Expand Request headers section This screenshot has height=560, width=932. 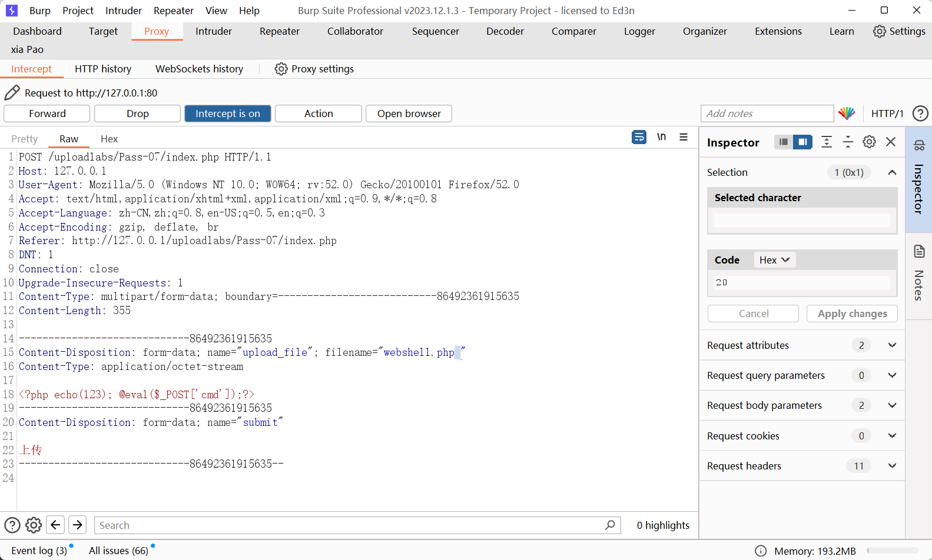point(892,466)
